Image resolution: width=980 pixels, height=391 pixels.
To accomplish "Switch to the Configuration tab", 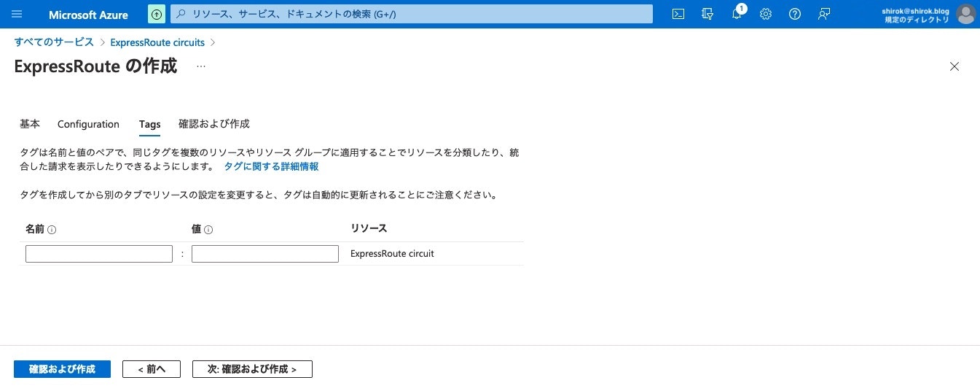I will (88, 124).
